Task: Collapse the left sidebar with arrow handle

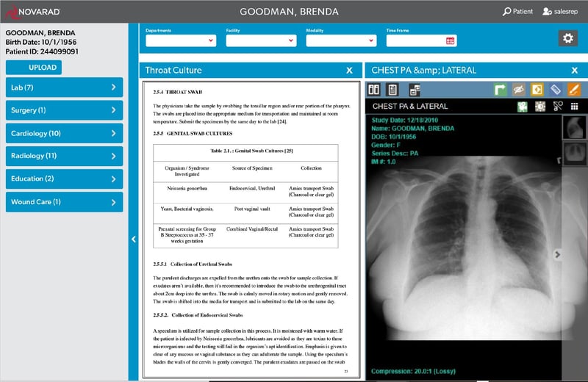Action: point(134,239)
